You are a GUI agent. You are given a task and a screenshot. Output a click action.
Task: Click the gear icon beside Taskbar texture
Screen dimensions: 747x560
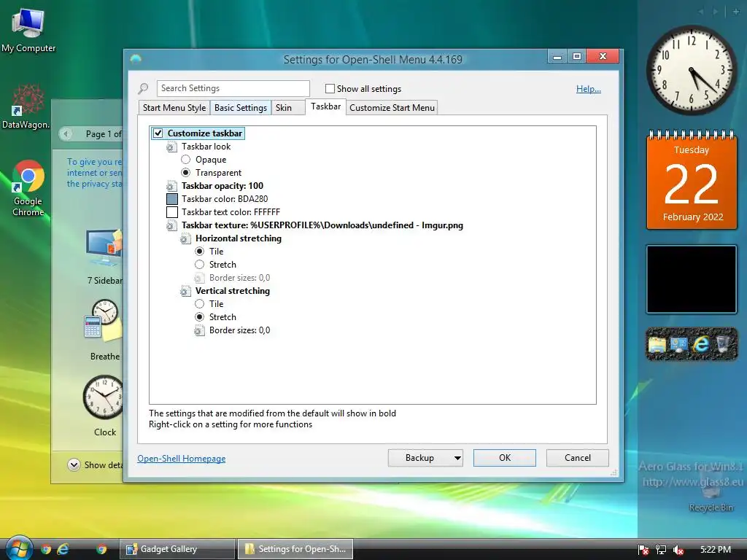tap(171, 226)
